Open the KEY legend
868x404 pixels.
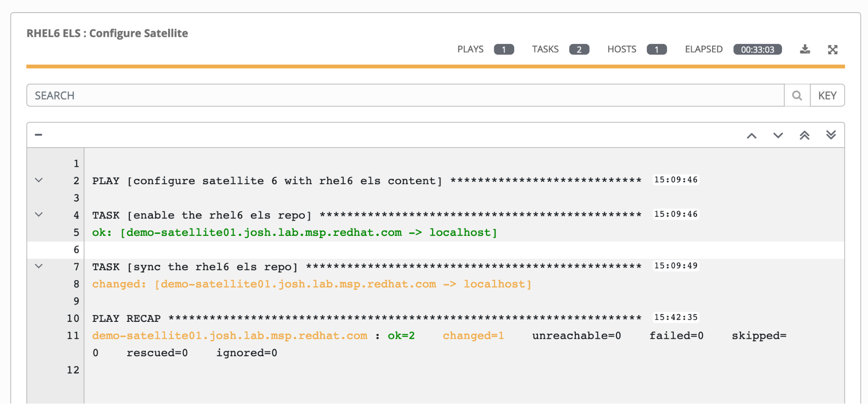[x=827, y=96]
